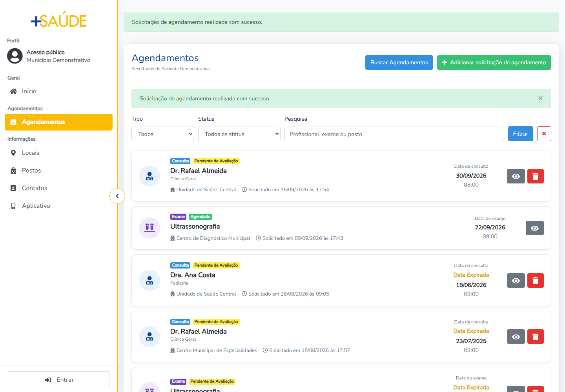Open the Tipo dropdown
This screenshot has width=565, height=392.
pyautogui.click(x=163, y=134)
